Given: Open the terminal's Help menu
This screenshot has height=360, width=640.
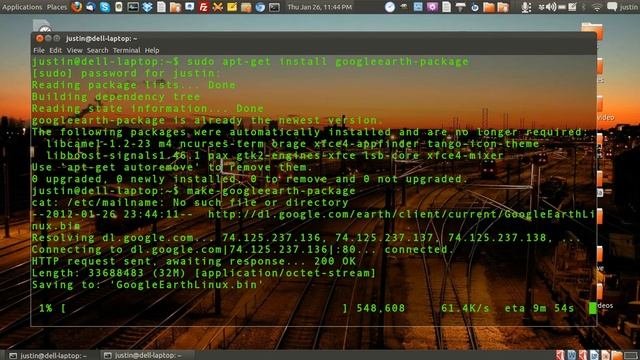Looking at the screenshot, I should (152, 50).
